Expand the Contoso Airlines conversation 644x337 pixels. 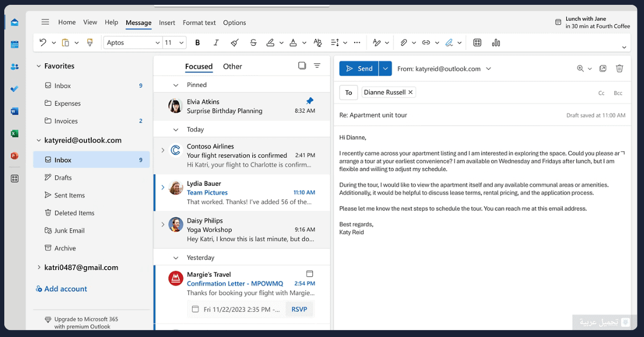click(163, 151)
